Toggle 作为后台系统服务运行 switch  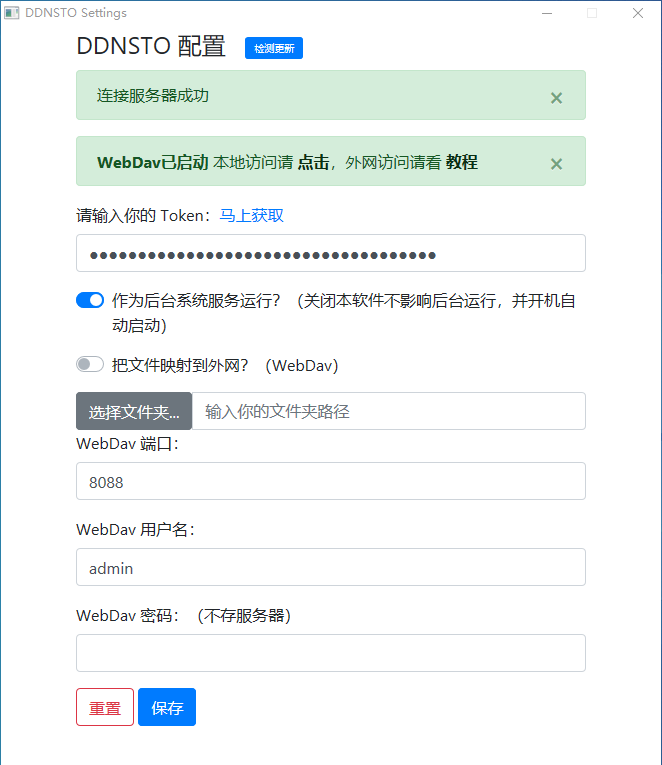pos(90,300)
